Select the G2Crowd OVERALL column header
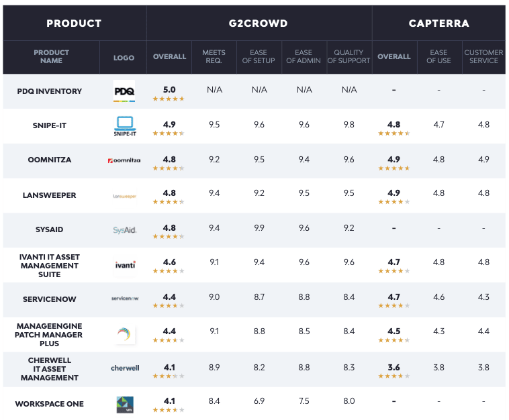Screen dimensions: 509x420 (169, 56)
